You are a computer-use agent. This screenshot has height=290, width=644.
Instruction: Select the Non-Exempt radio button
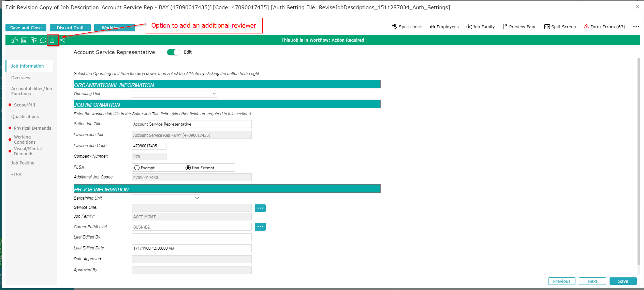pyautogui.click(x=188, y=168)
